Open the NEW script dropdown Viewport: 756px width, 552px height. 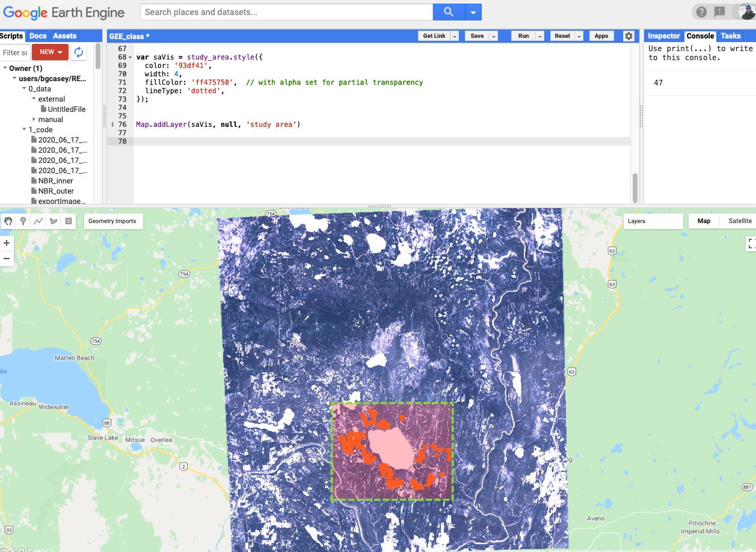pyautogui.click(x=51, y=52)
